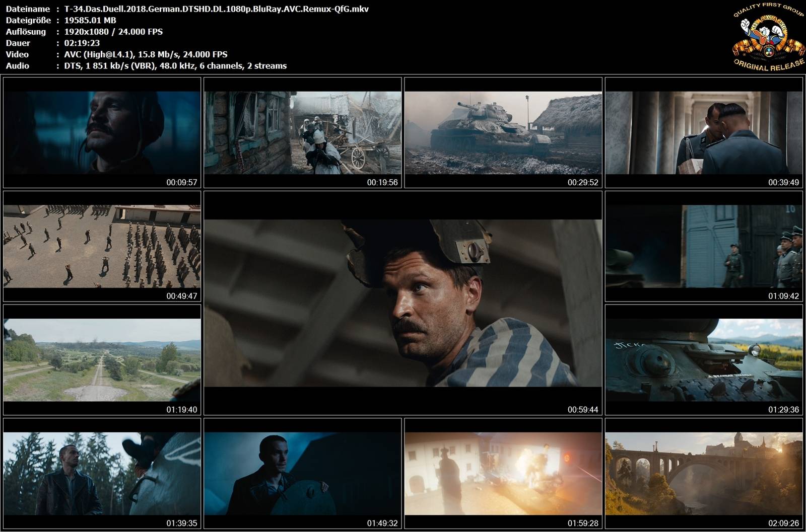This screenshot has width=806, height=532.
Task: Click the "Auflösung" label
Action: tap(26, 32)
